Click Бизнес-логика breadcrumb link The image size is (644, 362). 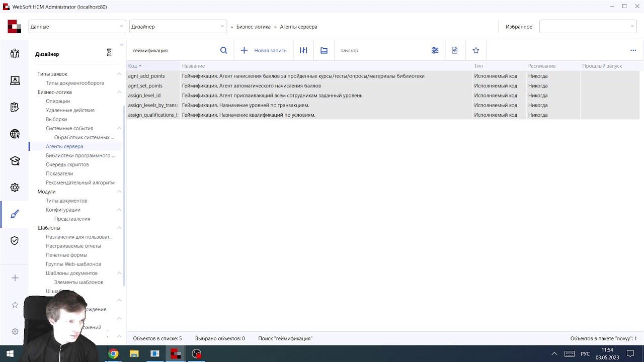[254, 27]
